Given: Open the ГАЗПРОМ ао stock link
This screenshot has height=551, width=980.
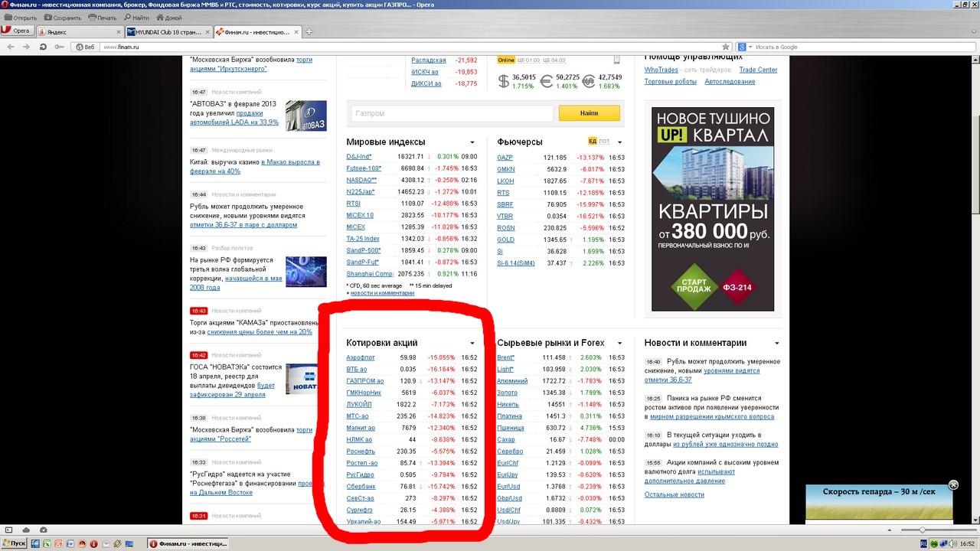Looking at the screenshot, I should click(365, 381).
